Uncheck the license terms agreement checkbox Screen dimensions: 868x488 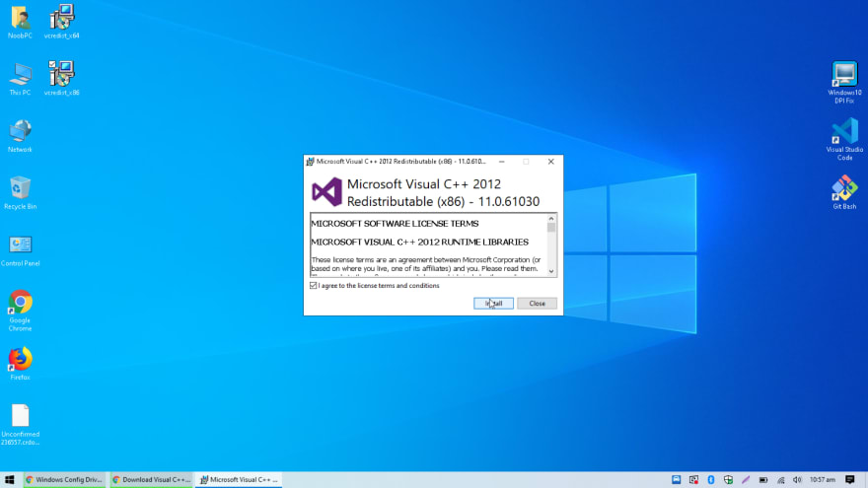(x=314, y=286)
